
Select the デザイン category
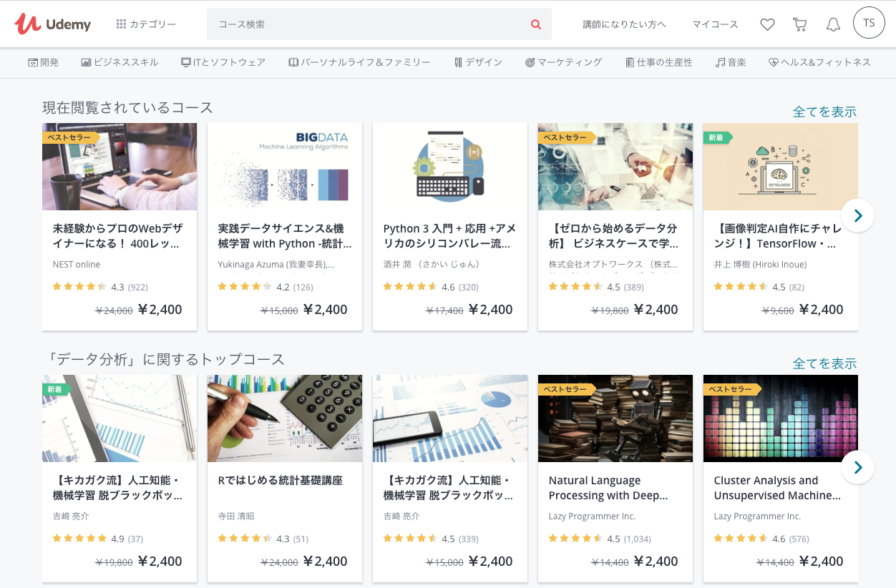click(478, 62)
